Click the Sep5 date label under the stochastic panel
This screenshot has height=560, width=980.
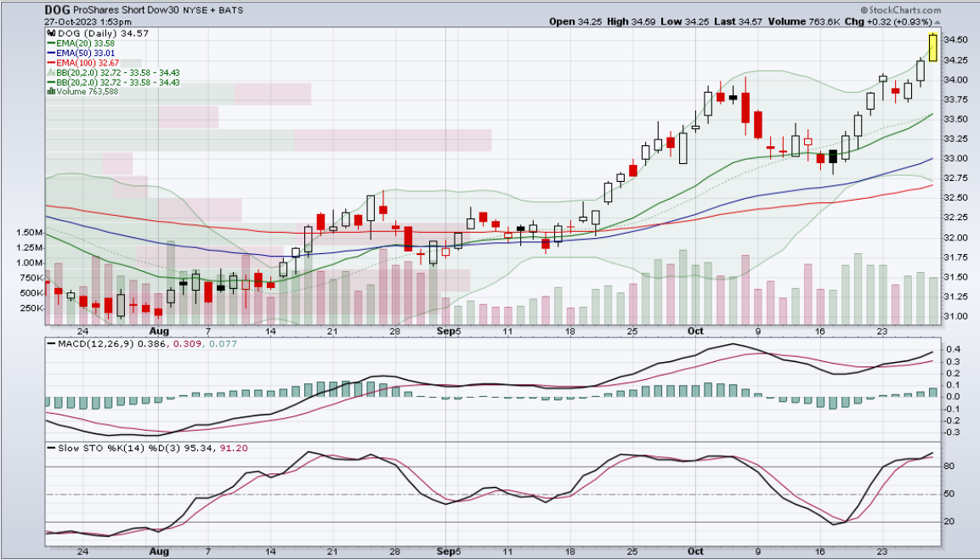click(449, 552)
